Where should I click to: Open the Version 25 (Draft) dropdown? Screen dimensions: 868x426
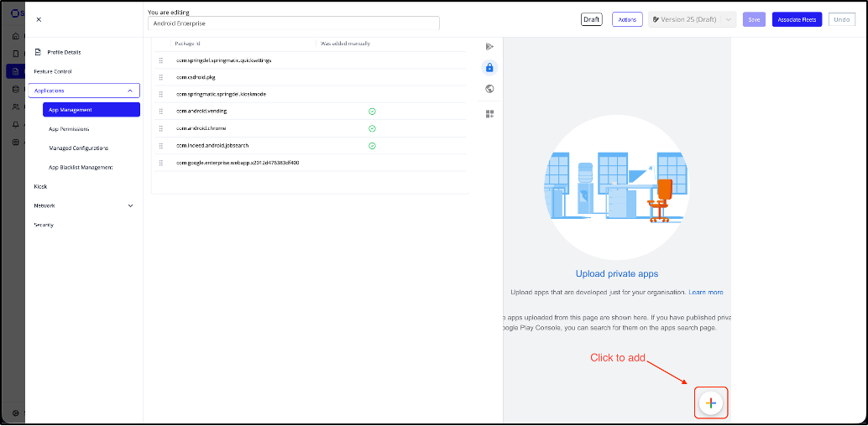click(x=692, y=19)
